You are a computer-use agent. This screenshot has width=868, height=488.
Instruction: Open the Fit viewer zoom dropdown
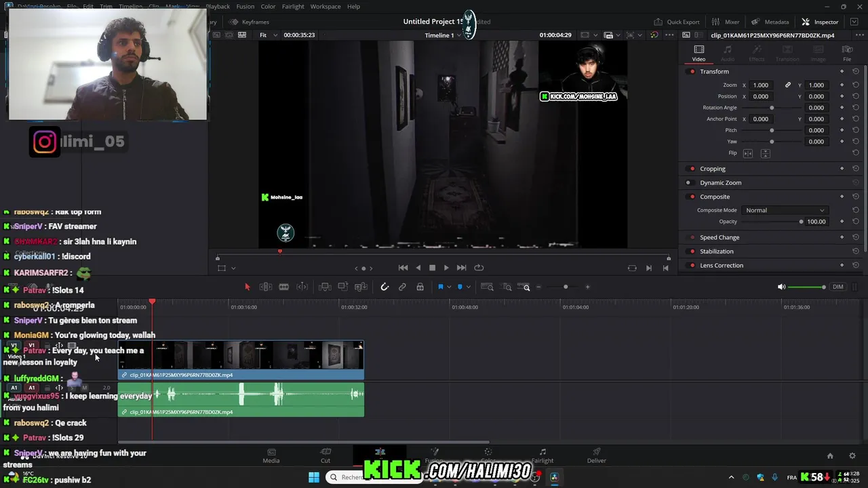point(267,35)
